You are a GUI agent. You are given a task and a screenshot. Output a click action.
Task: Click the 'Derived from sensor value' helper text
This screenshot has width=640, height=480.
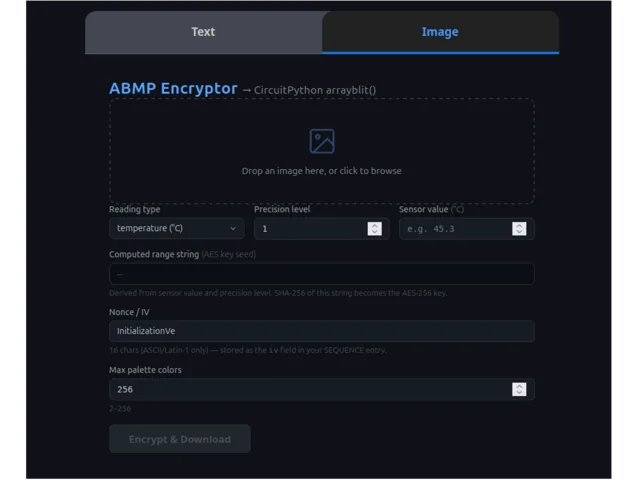(x=278, y=293)
